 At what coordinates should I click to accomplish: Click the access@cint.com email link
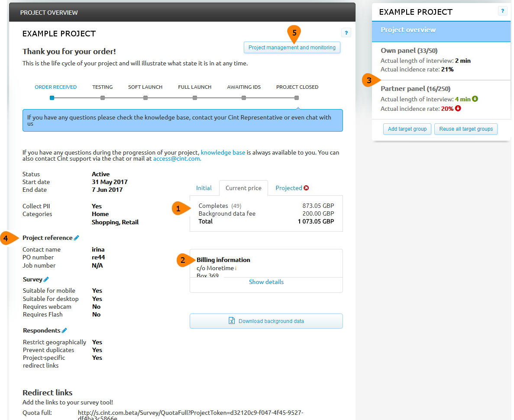176,159
